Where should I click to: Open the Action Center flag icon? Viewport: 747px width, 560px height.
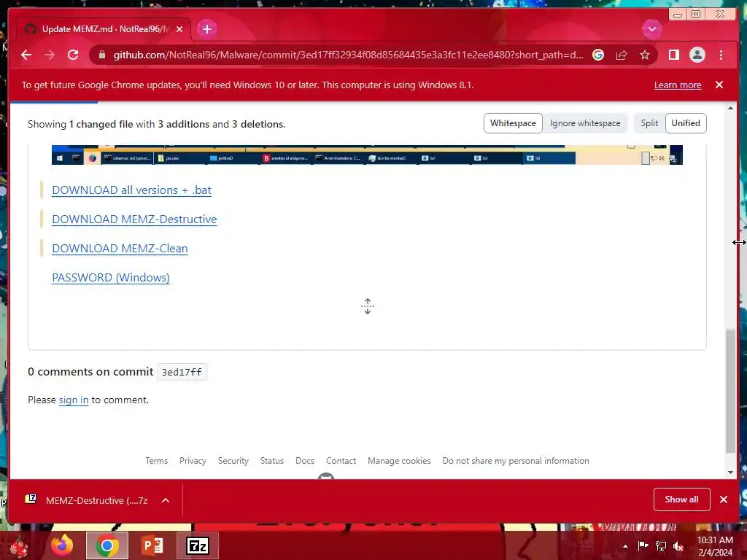[643, 545]
